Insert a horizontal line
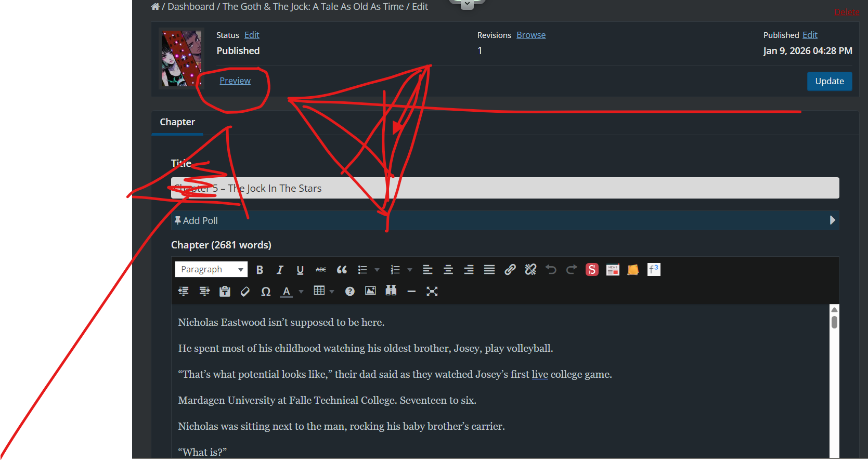Screen dimensions: 868x461 coord(411,291)
